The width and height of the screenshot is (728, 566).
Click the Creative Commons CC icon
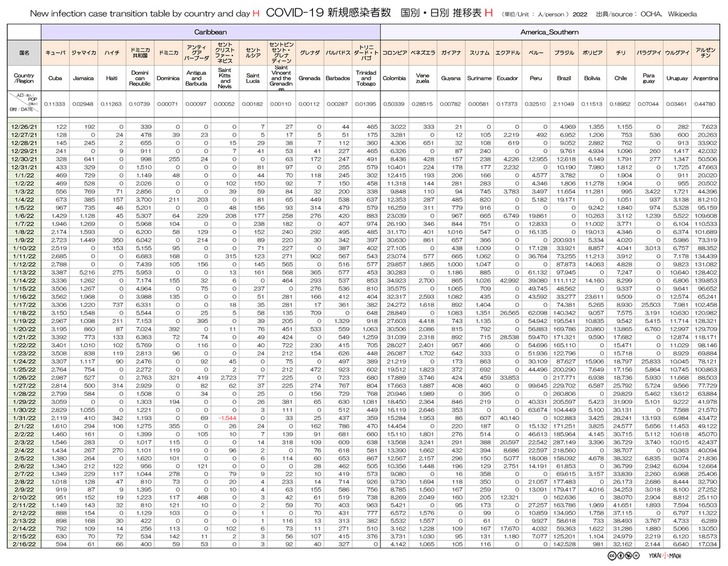pos(612,556)
